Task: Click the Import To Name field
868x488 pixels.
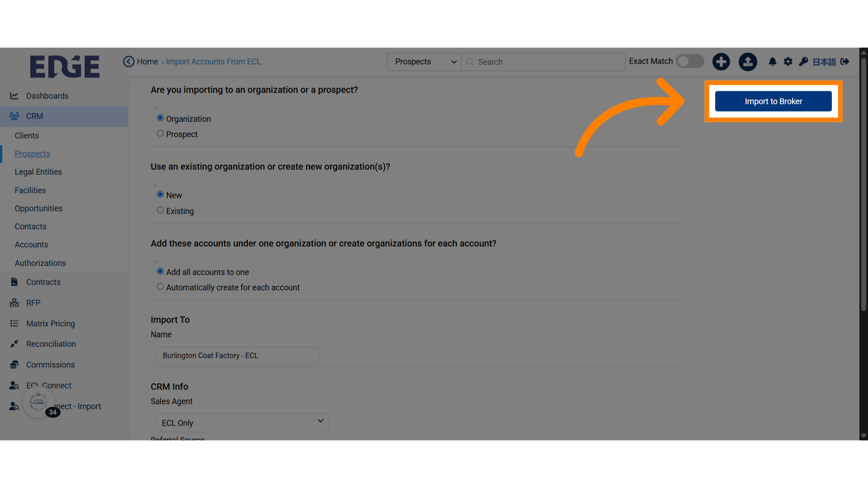Action: 238,356
